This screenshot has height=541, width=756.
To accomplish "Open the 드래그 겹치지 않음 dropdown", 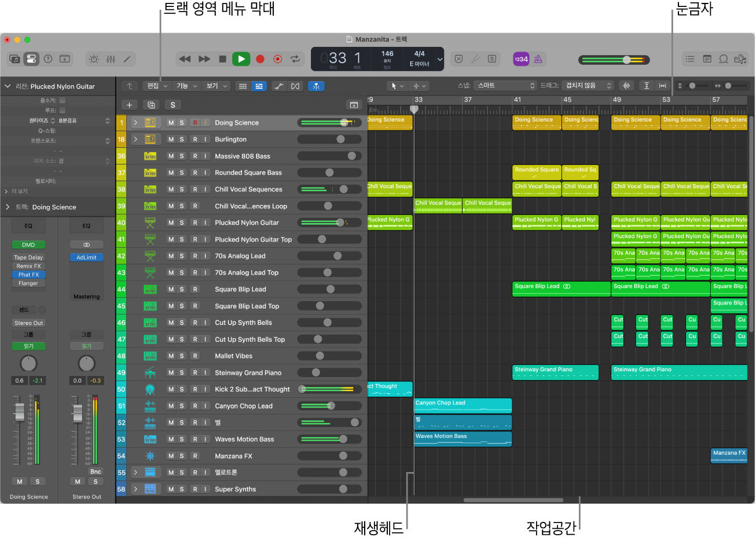I will click(x=588, y=86).
